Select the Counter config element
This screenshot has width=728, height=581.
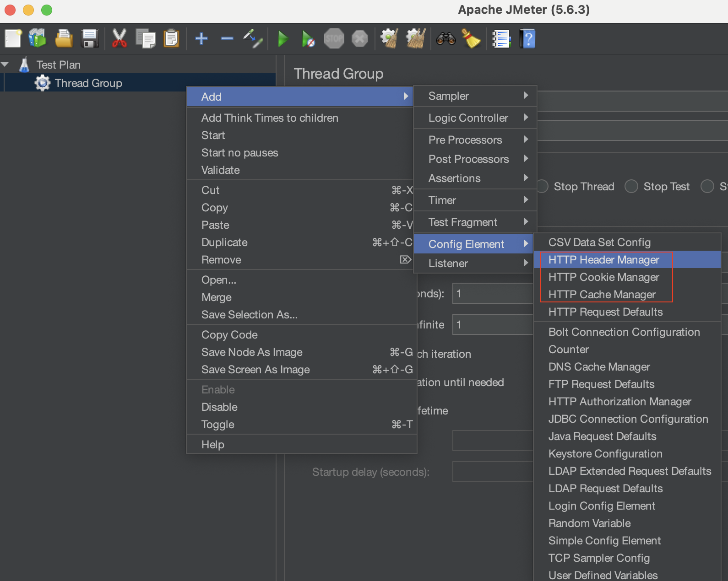[x=627, y=350]
